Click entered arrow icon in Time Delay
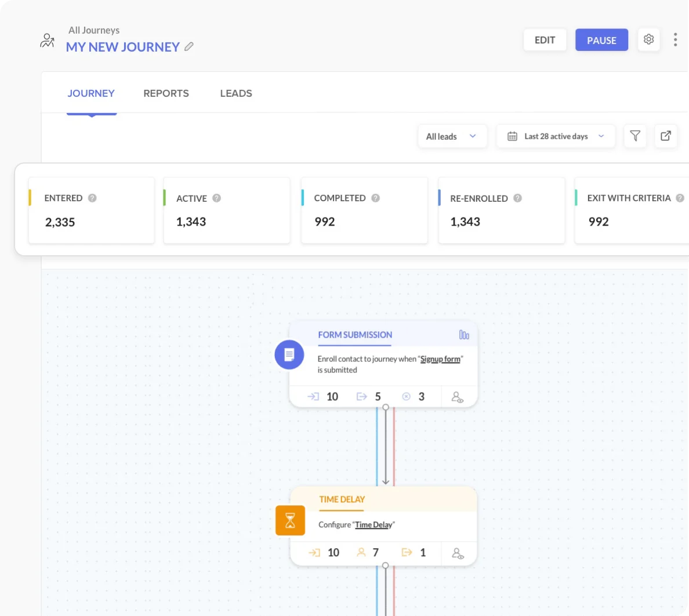The image size is (689, 616). [x=314, y=552]
